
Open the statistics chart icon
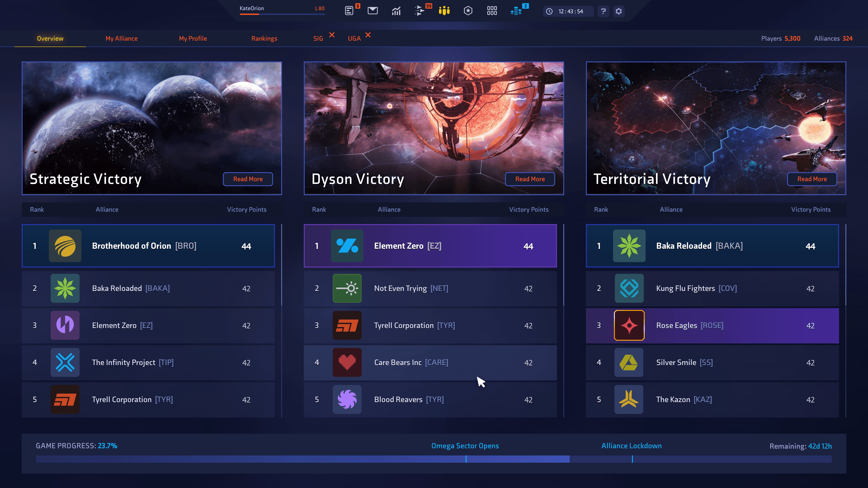396,11
